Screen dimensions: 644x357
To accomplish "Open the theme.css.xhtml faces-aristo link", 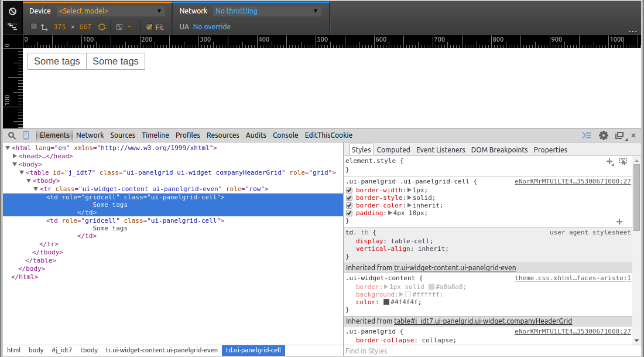I will pyautogui.click(x=573, y=278).
